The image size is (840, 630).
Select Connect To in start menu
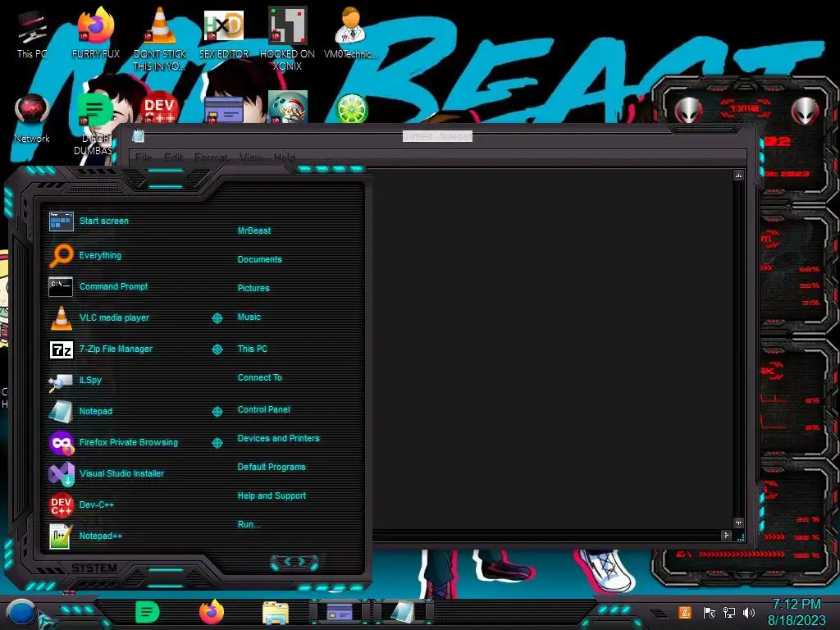point(259,377)
